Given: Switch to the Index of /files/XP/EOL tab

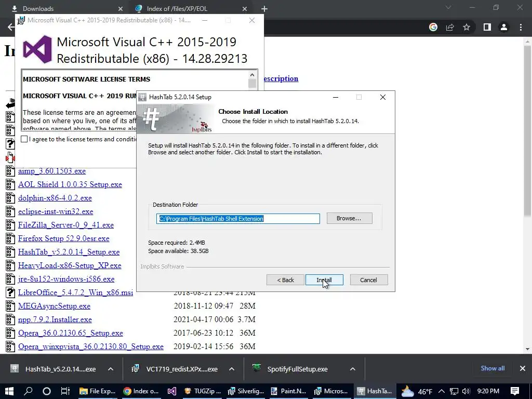Looking at the screenshot, I should (x=177, y=8).
